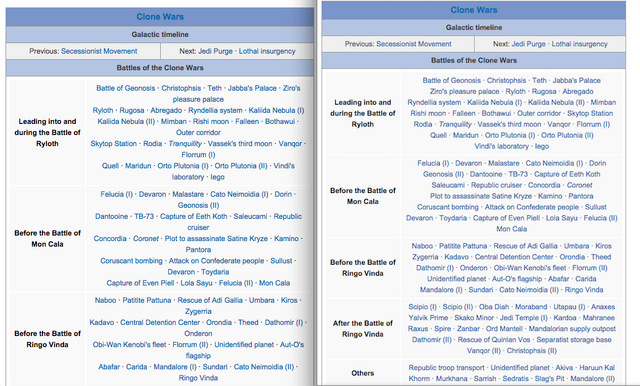Click Galactic timeline header in right navbox
This screenshot has width=640, height=386.
(x=474, y=27)
